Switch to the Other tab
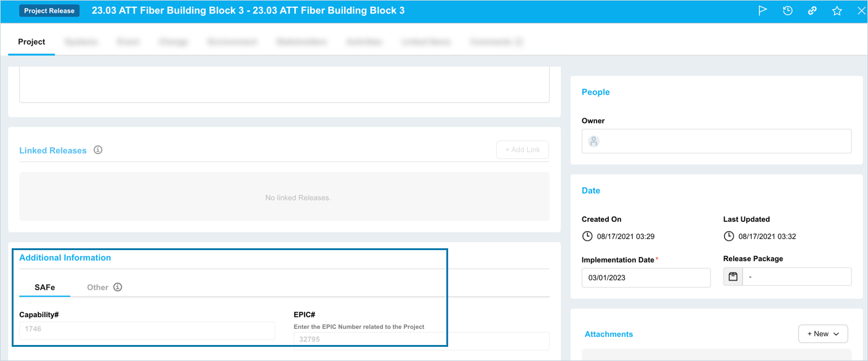The image size is (868, 361). [x=97, y=287]
